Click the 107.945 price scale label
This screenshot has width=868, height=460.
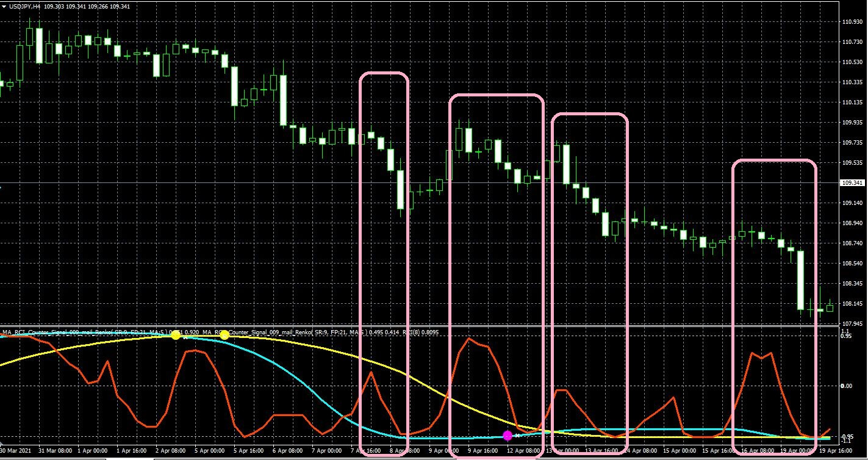853,323
